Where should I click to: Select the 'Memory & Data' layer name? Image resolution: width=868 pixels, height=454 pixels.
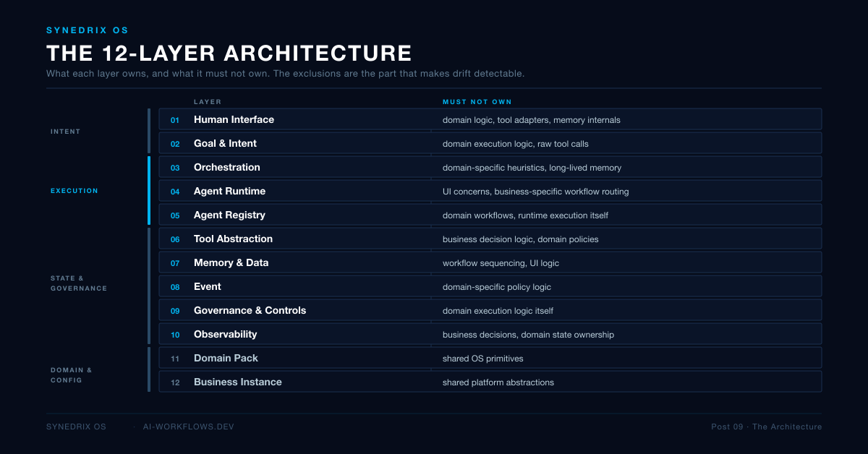[231, 262]
